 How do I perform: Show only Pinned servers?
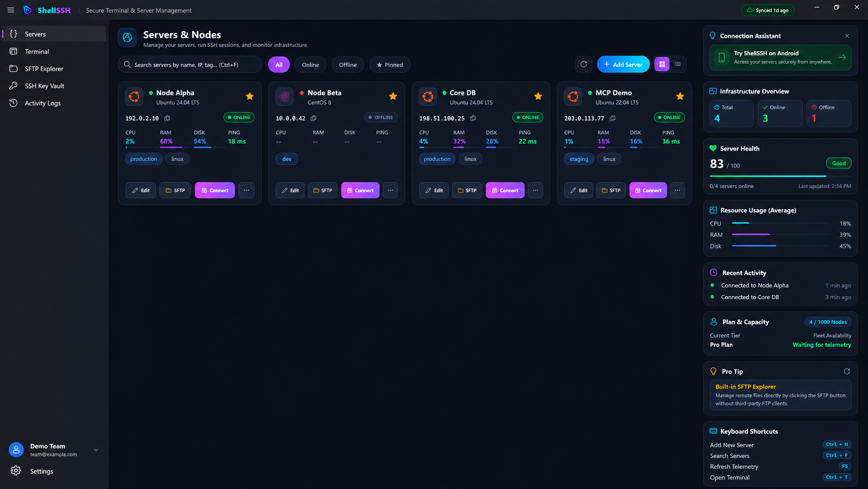390,64
